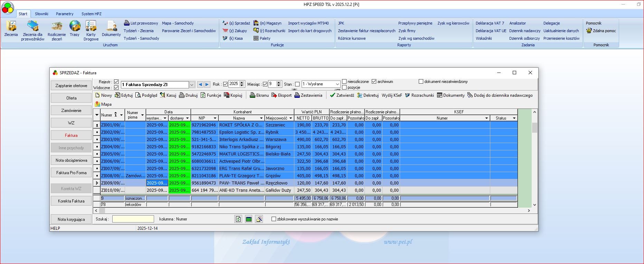The height and width of the screenshot is (264, 644).
Task: Toggle the archiwum checkbox
Action: 374,82
